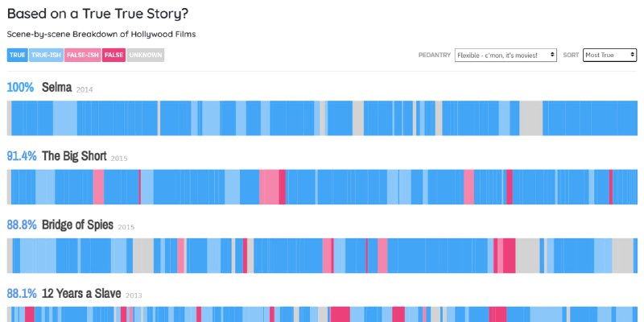Click the Selma film title
The height and width of the screenshot is (322, 644).
56,88
